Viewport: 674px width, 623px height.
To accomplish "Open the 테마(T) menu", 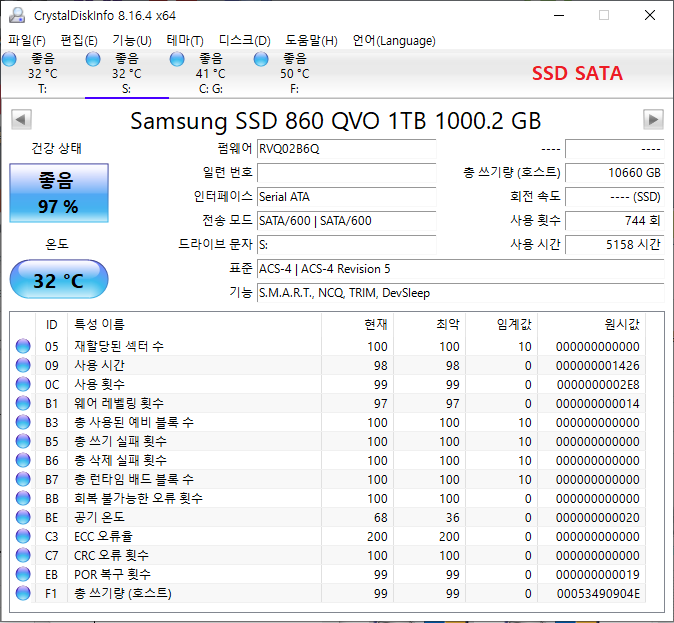I will (185, 40).
